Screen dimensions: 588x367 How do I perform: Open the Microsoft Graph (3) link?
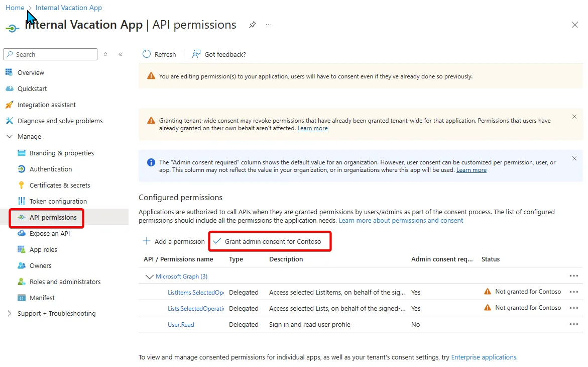pyautogui.click(x=181, y=277)
